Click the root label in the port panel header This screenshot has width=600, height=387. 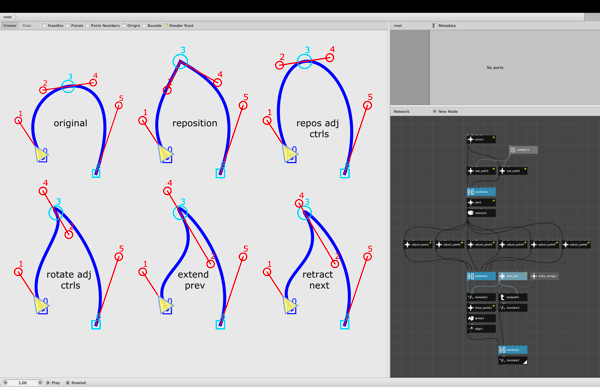click(x=398, y=26)
